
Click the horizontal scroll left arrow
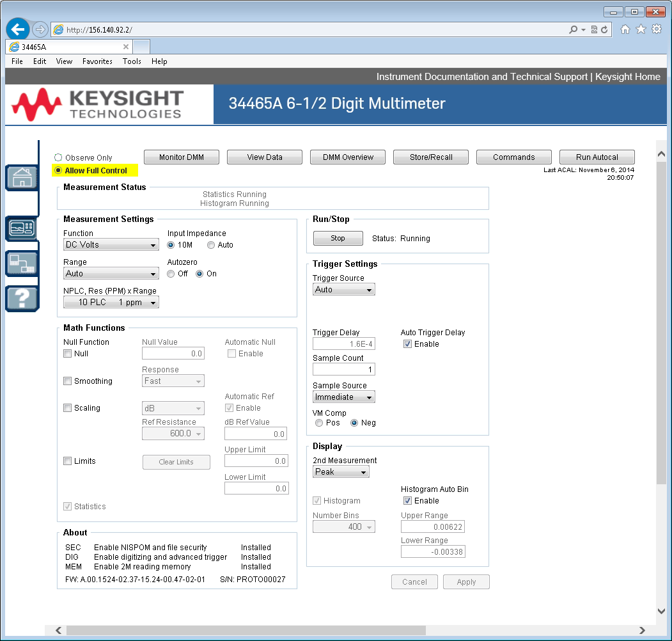point(59,630)
